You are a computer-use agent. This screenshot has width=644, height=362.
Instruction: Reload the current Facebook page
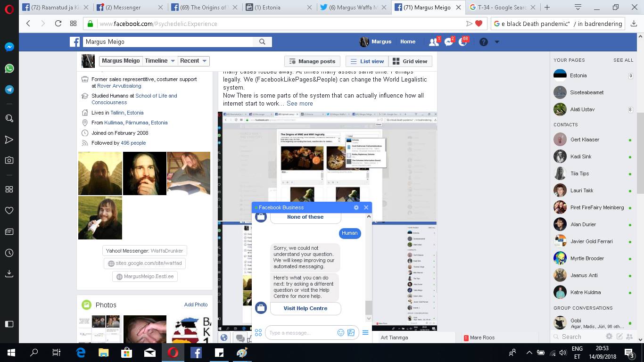[58, 24]
